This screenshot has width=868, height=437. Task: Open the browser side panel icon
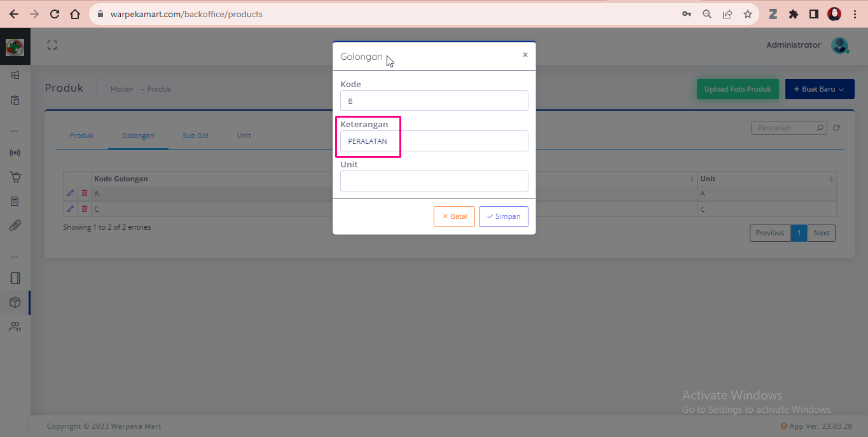pos(814,14)
